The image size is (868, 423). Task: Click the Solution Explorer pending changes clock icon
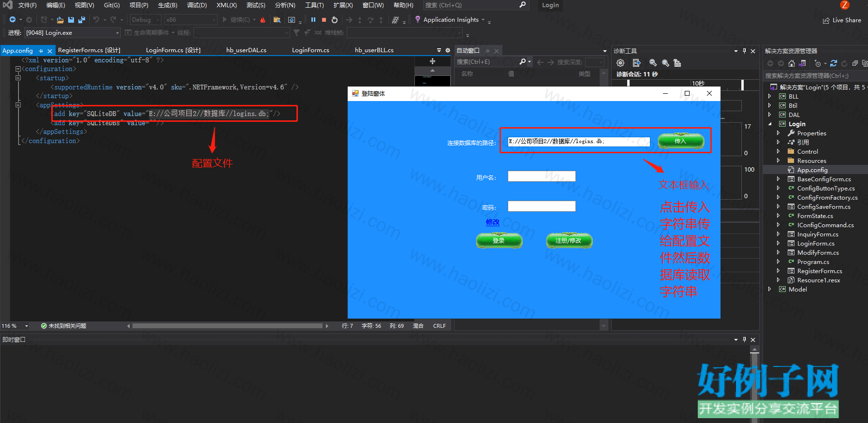818,63
